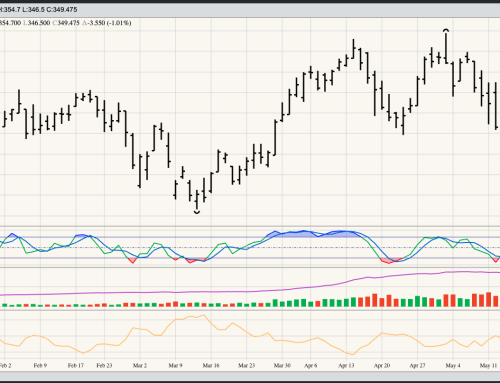This screenshot has height=383, width=500.
Task: Click the highest-high arc marker above the peak bar
Action: pyautogui.click(x=446, y=31)
